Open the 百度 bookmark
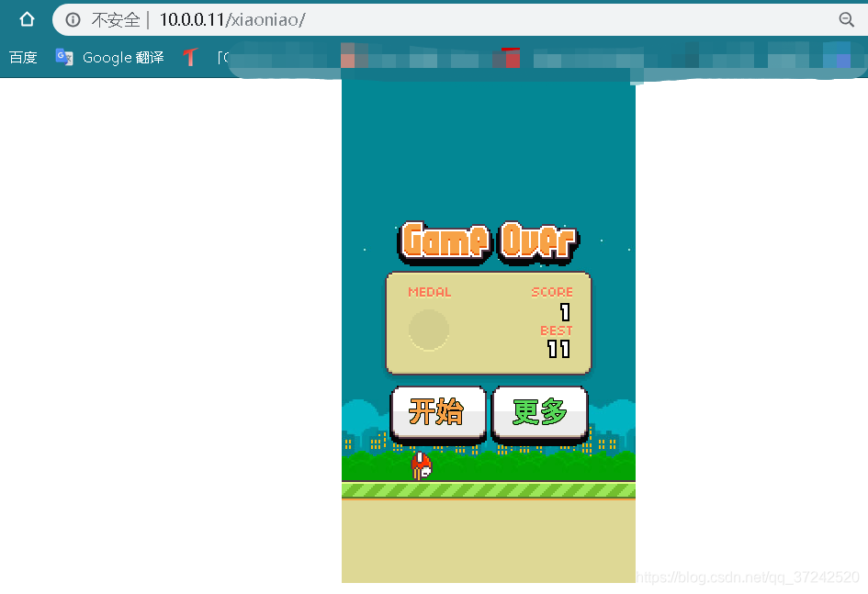 [23, 58]
